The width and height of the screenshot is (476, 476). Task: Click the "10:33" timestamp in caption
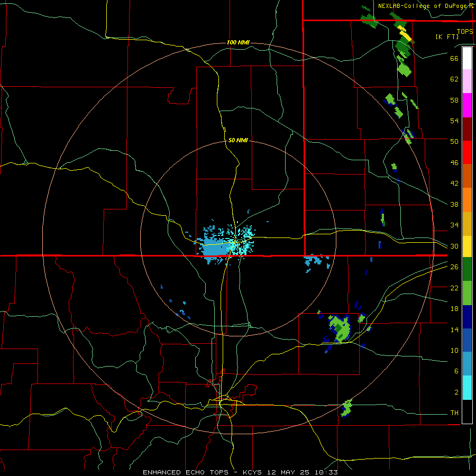326,472
